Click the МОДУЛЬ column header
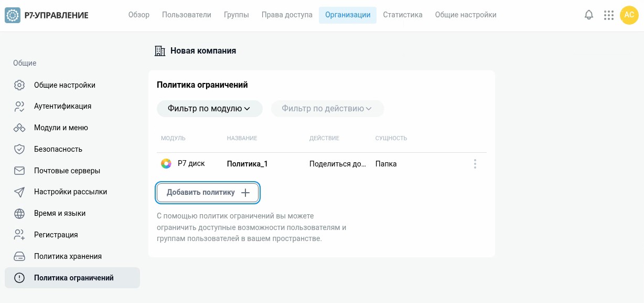 coord(173,139)
